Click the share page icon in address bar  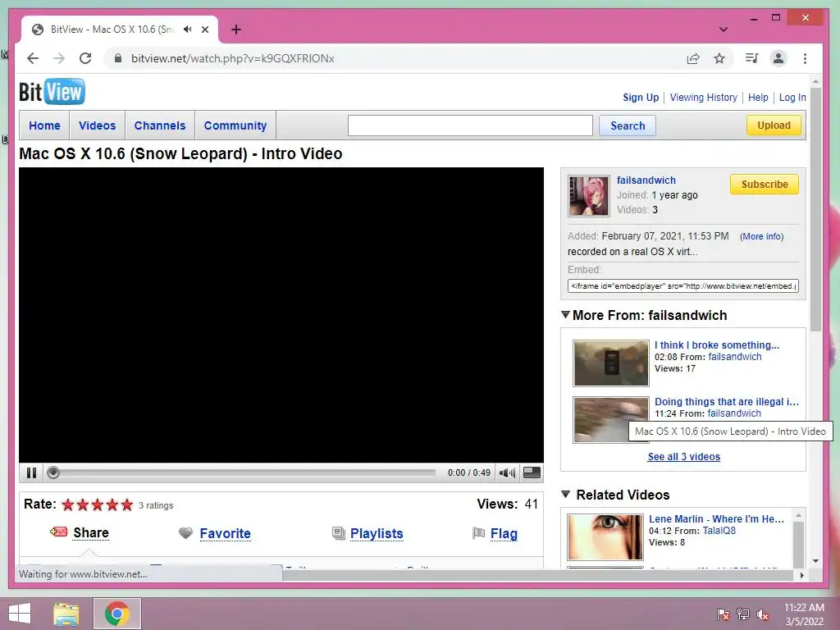click(693, 58)
